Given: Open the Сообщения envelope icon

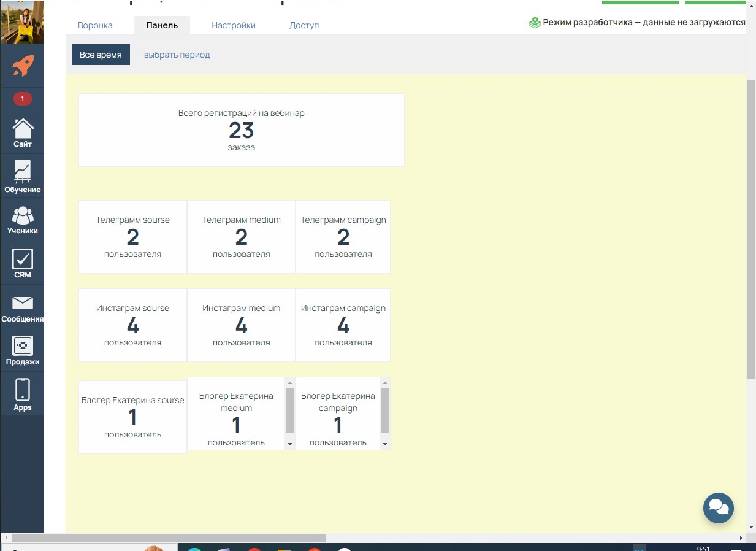Looking at the screenshot, I should coord(23,303).
